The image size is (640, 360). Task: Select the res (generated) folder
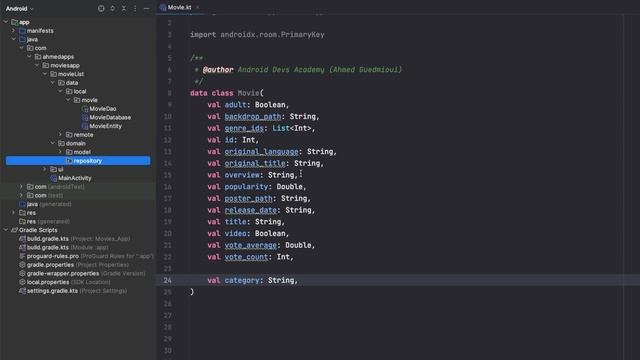[x=48, y=222]
